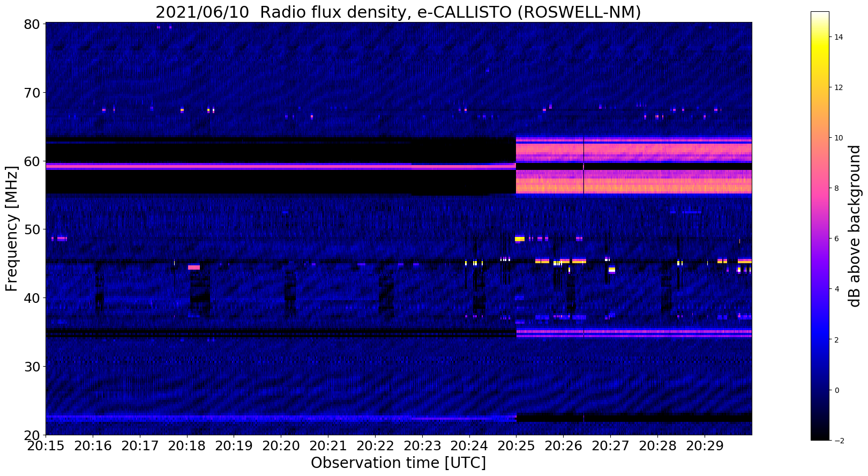The height and width of the screenshot is (476, 868).
Task: Click the yellow burst near 48.5 MHz at 20:25
Action: click(x=520, y=239)
